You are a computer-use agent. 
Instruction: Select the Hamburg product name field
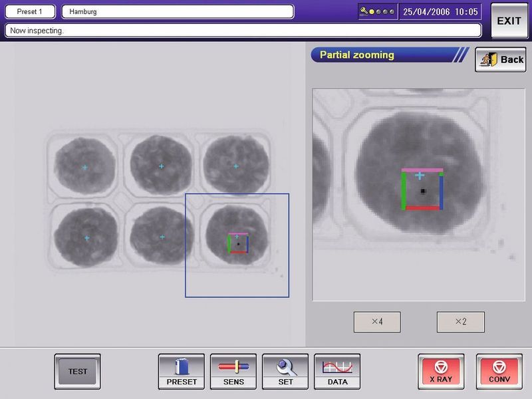pyautogui.click(x=178, y=11)
